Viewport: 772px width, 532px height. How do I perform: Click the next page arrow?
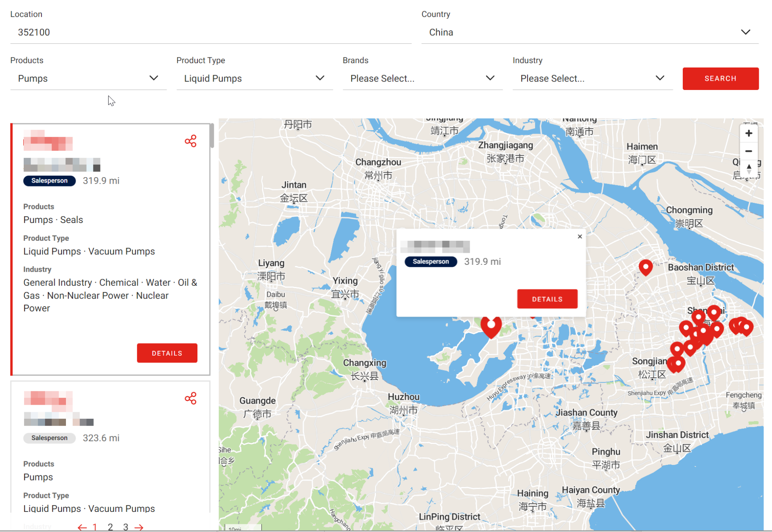(139, 526)
